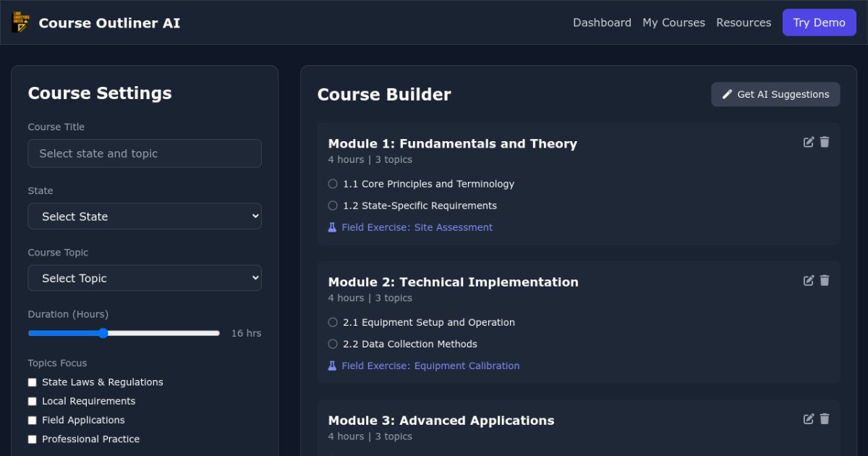Delete Module 3 with its trash icon
The width and height of the screenshot is (868, 456).
(825, 418)
